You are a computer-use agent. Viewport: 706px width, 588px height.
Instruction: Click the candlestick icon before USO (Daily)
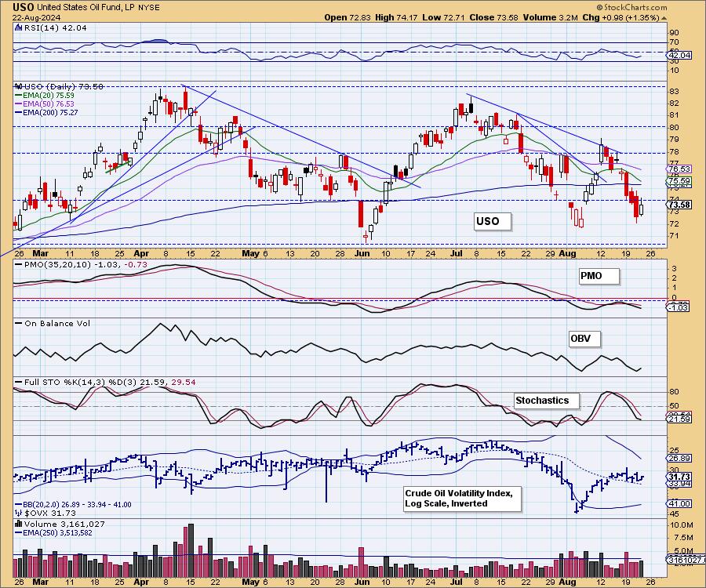19,86
